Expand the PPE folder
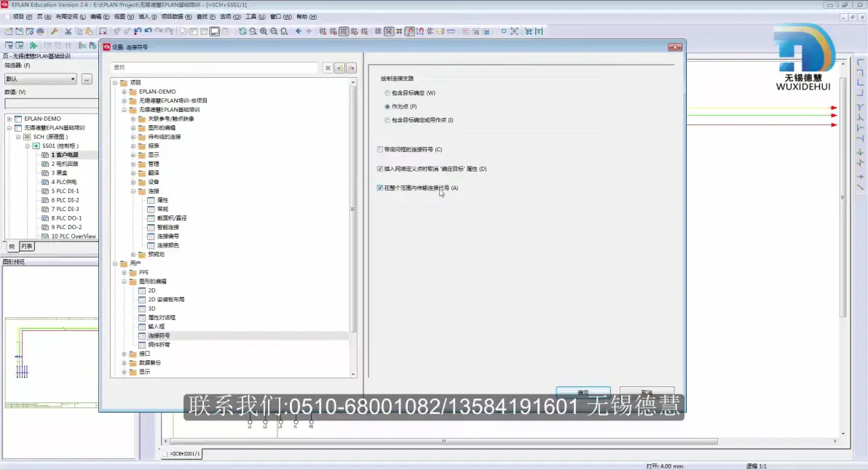 124,273
